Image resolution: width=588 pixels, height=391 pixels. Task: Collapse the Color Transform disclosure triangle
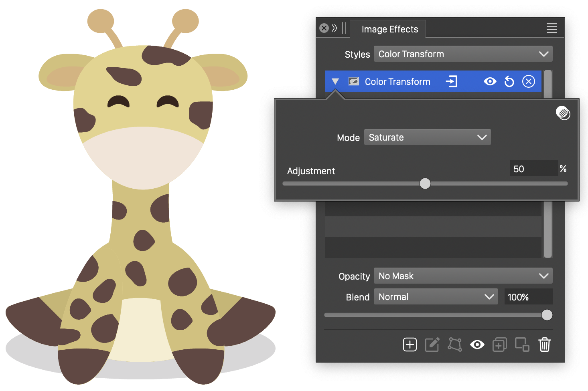tap(335, 82)
